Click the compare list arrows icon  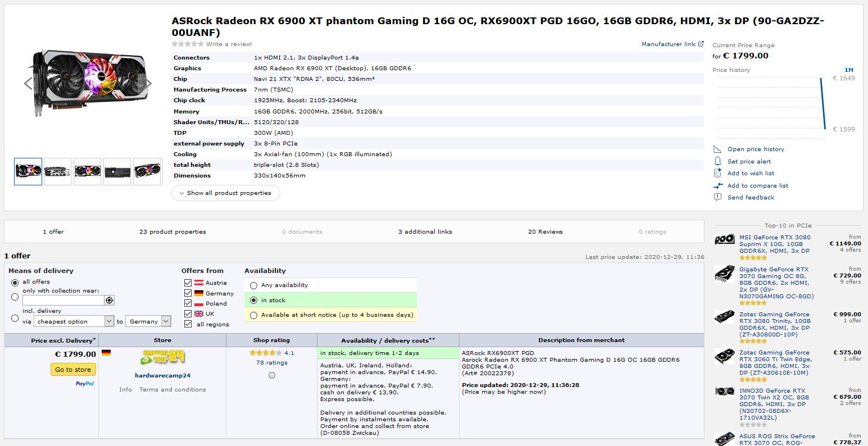pyautogui.click(x=718, y=185)
